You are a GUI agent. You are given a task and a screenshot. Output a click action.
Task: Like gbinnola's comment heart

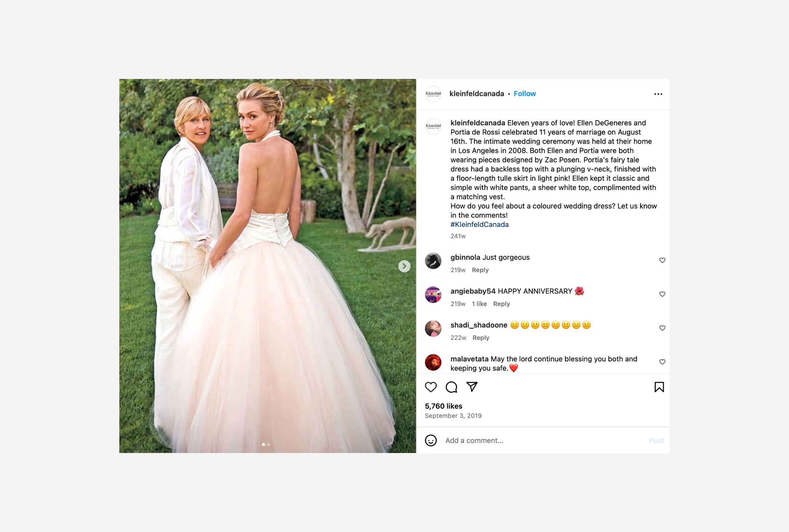(662, 260)
